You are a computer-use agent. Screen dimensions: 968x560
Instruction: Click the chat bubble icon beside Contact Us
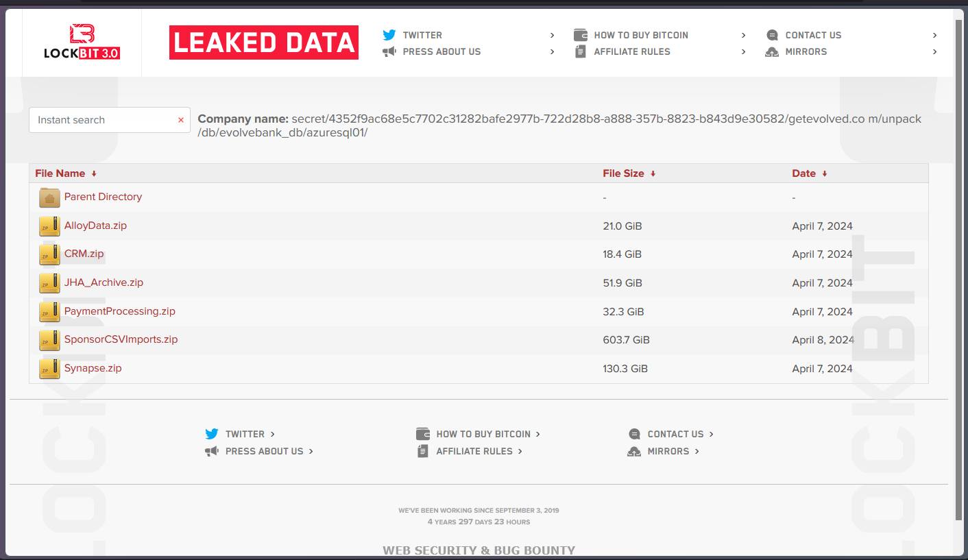coord(772,35)
